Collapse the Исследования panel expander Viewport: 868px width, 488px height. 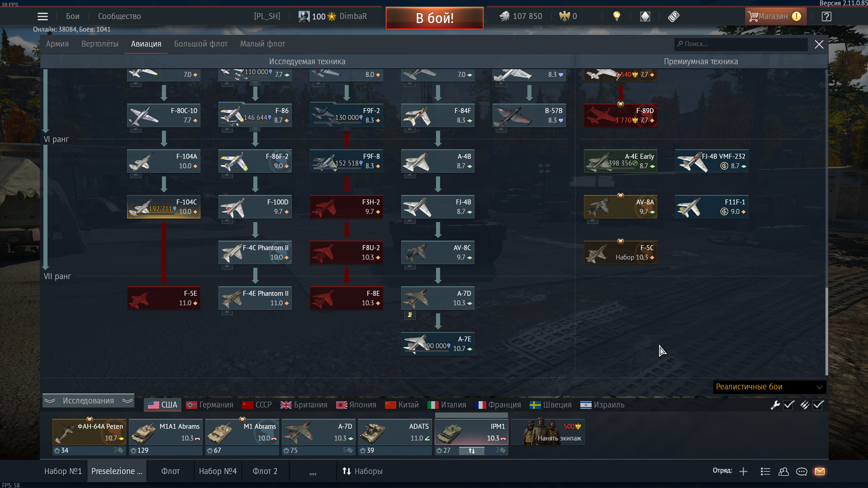click(x=88, y=401)
